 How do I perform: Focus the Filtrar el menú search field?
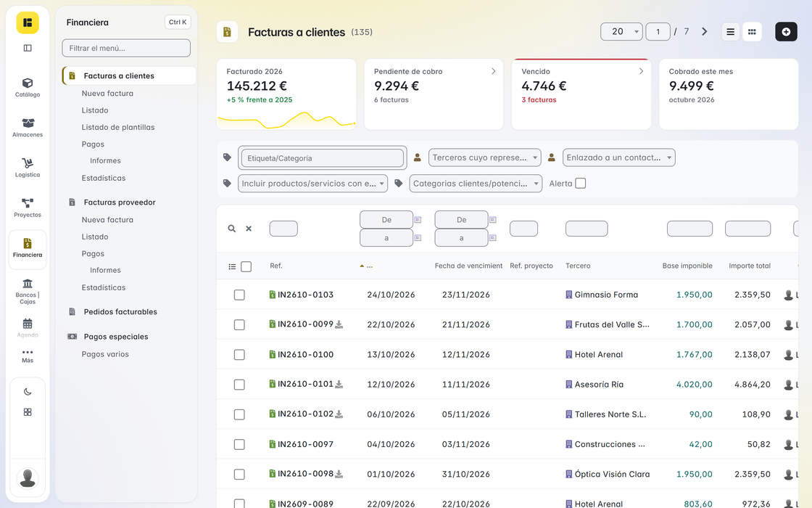pyautogui.click(x=126, y=48)
